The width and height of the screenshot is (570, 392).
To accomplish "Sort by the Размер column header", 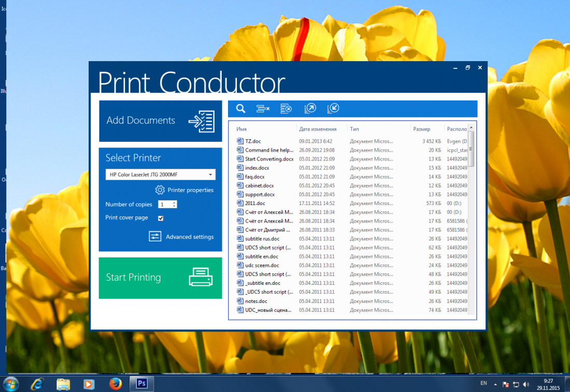I will [422, 129].
